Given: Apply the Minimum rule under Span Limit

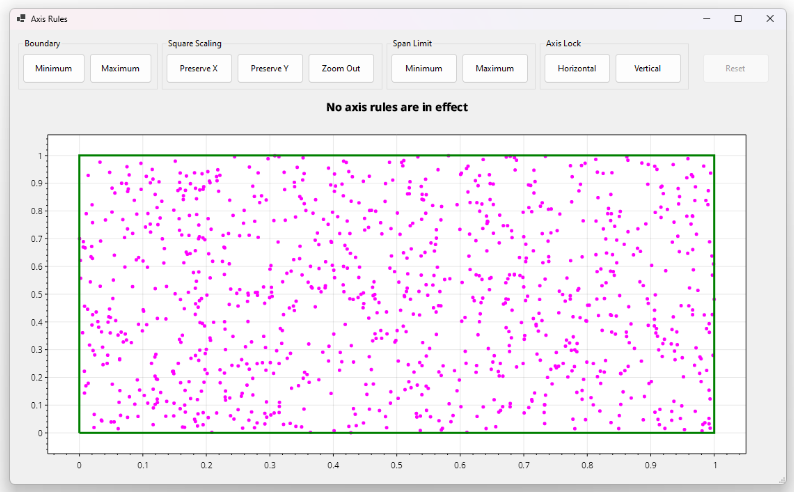Looking at the screenshot, I should tap(424, 68).
